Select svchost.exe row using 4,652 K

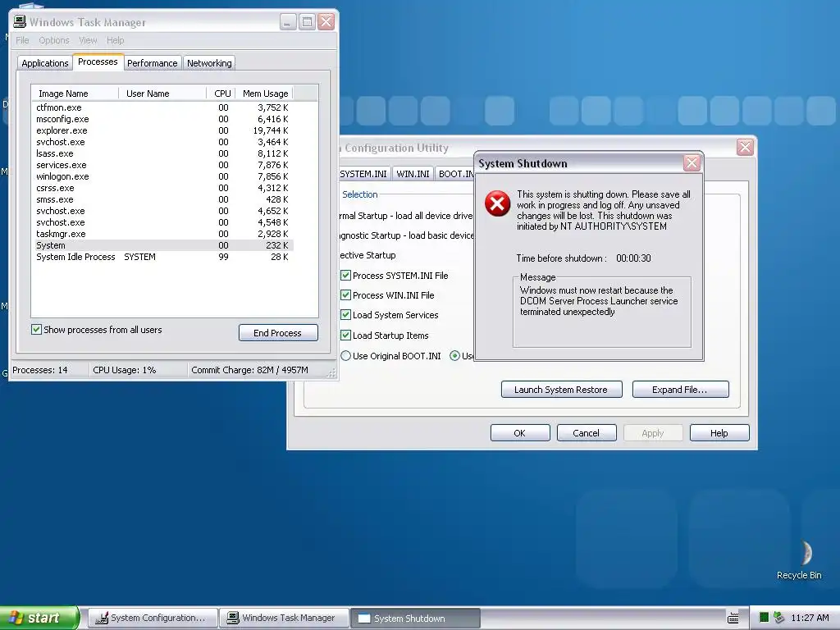162,211
